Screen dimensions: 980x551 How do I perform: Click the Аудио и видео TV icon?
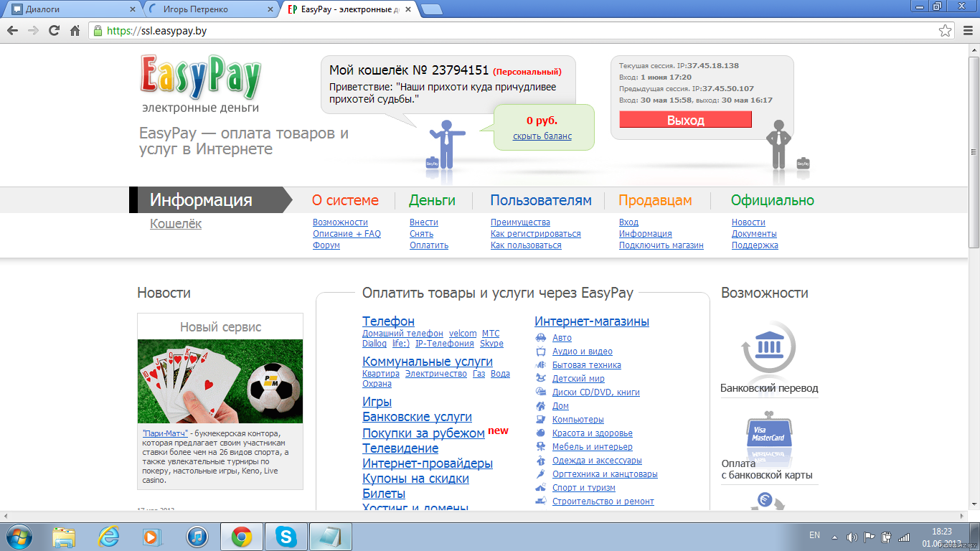coord(541,352)
